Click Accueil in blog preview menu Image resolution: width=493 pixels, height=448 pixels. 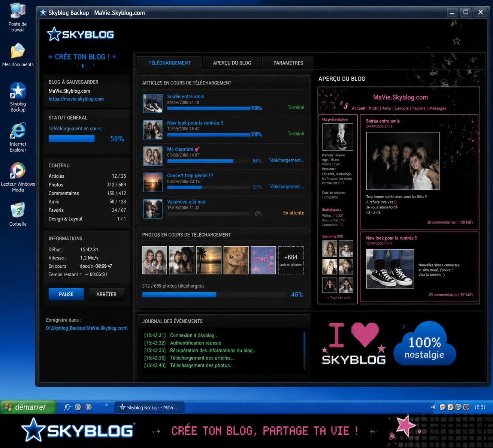coord(358,108)
